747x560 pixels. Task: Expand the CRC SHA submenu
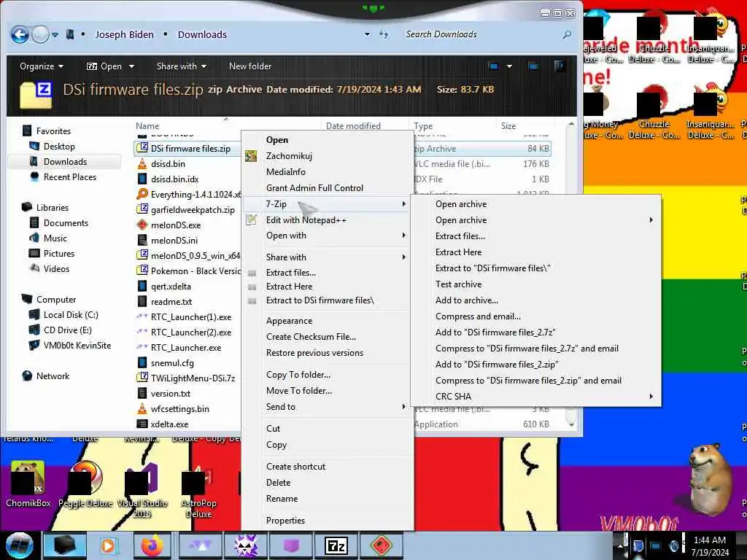[x=536, y=396]
